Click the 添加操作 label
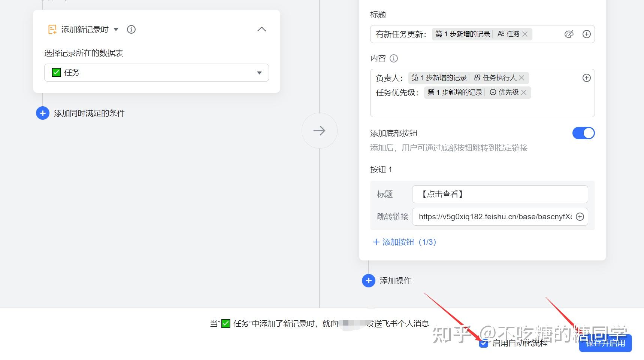 (396, 281)
